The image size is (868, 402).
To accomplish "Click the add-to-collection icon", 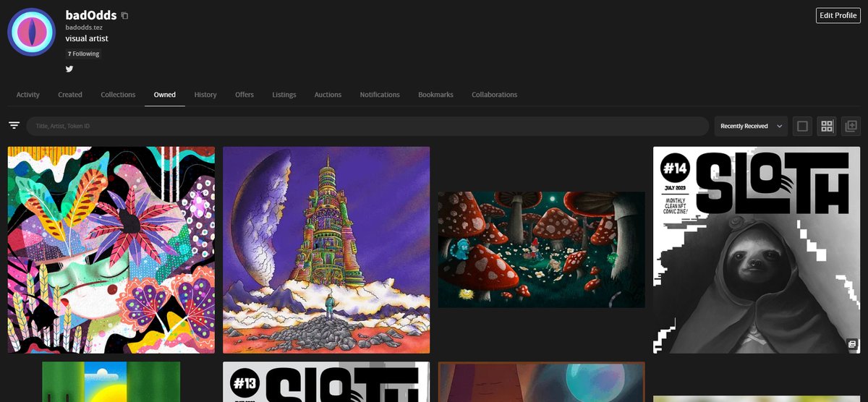I will tap(851, 126).
